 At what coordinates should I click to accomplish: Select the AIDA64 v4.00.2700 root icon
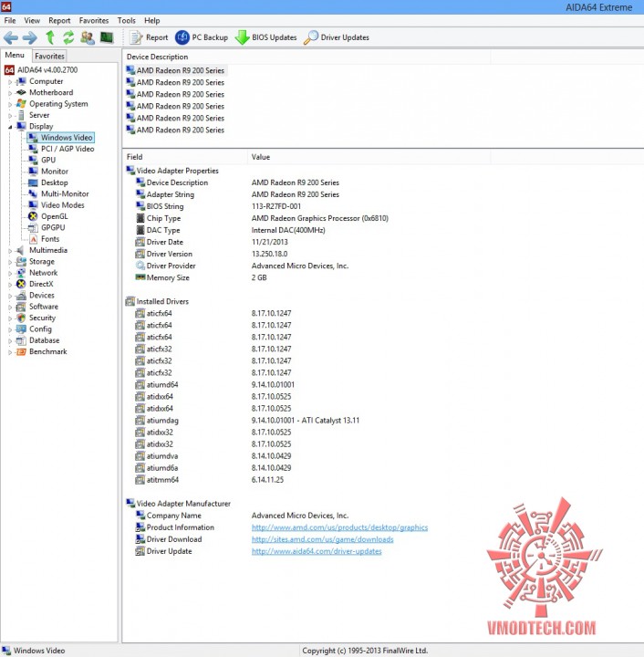tap(10, 70)
